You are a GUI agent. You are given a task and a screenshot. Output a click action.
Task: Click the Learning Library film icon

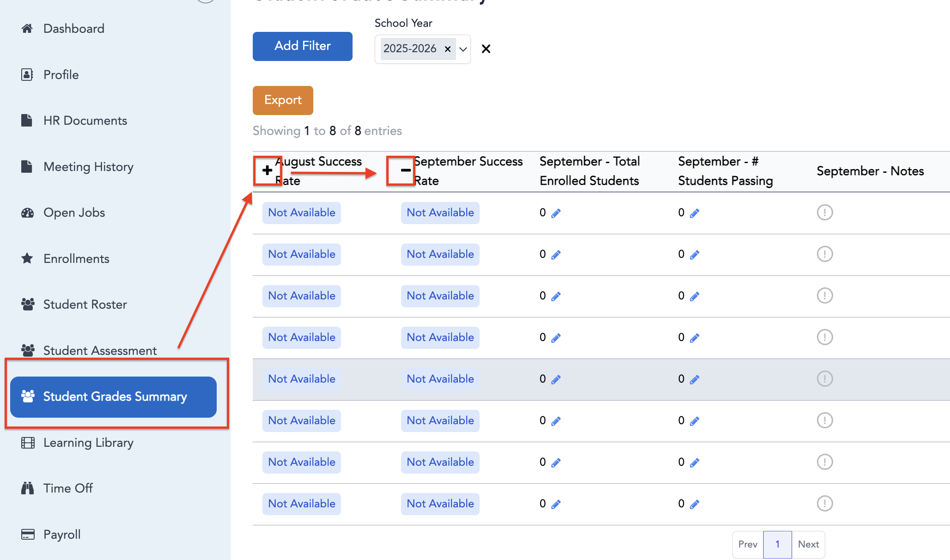[x=28, y=443]
